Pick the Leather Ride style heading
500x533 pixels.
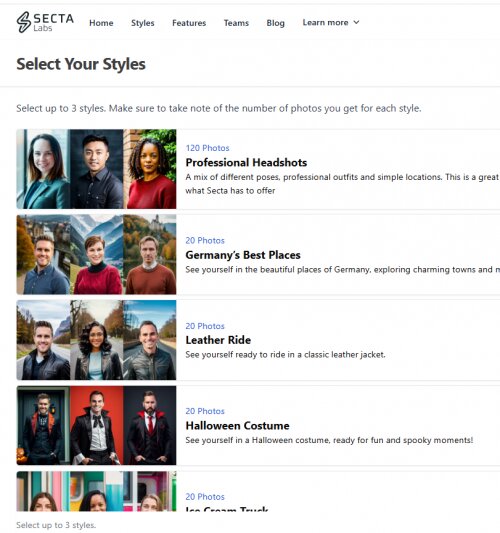[218, 340]
